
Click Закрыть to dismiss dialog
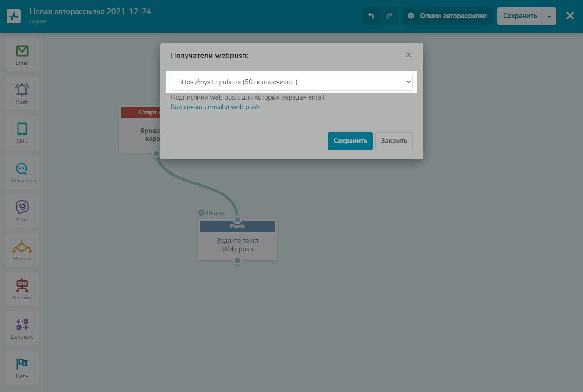pos(394,141)
